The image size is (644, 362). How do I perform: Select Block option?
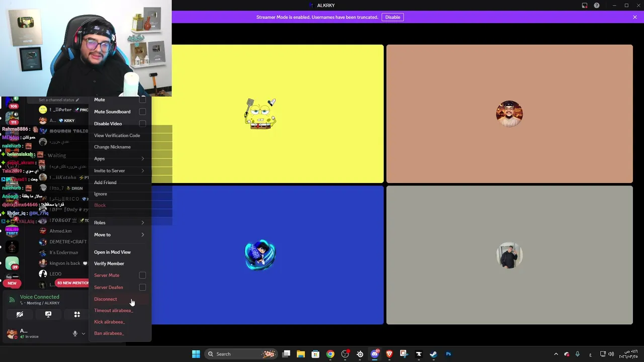[100, 206]
